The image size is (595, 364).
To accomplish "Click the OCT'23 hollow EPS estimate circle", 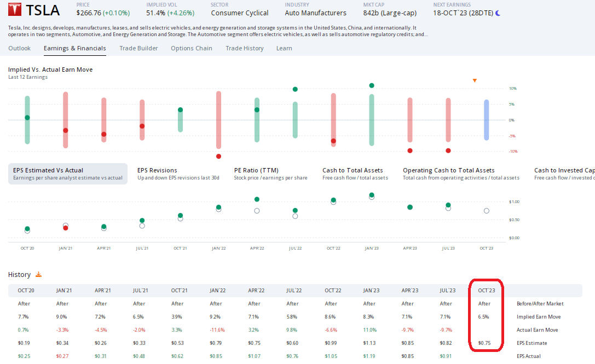I will 487,211.
